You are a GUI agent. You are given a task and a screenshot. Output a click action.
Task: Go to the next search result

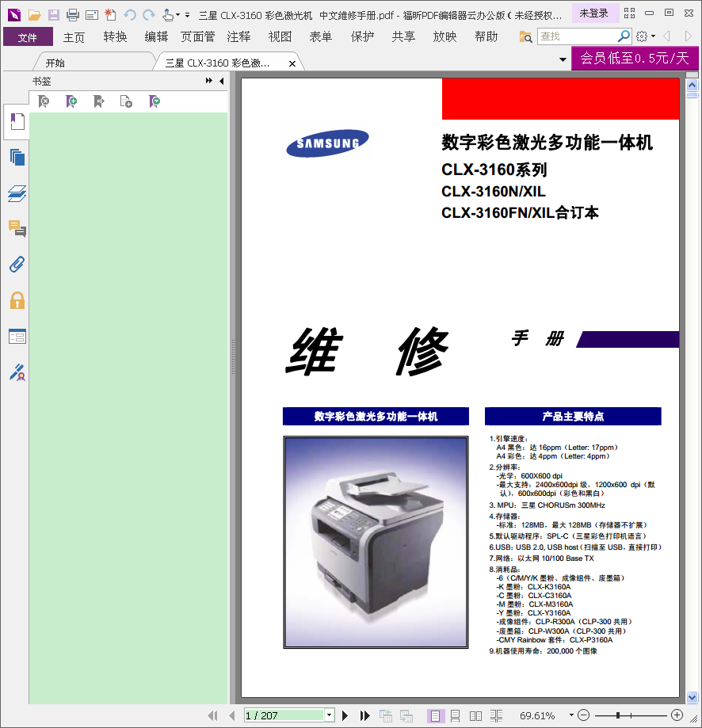pos(688,36)
